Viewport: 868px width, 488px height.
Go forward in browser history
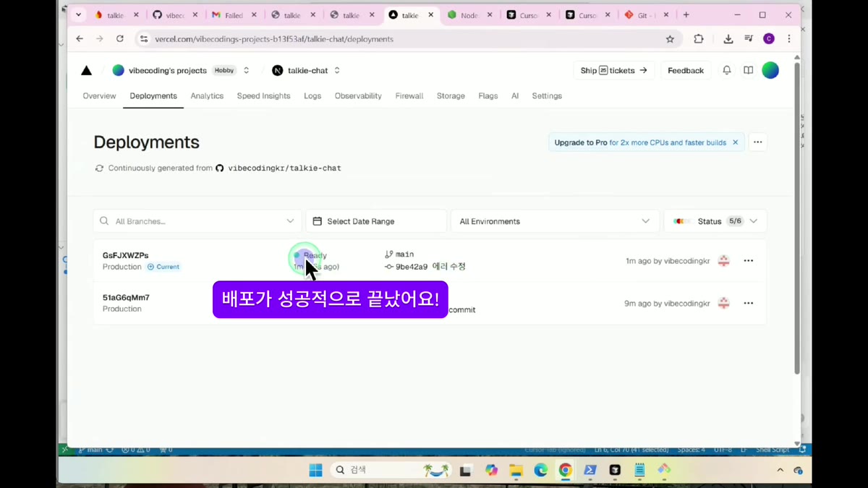[100, 39]
